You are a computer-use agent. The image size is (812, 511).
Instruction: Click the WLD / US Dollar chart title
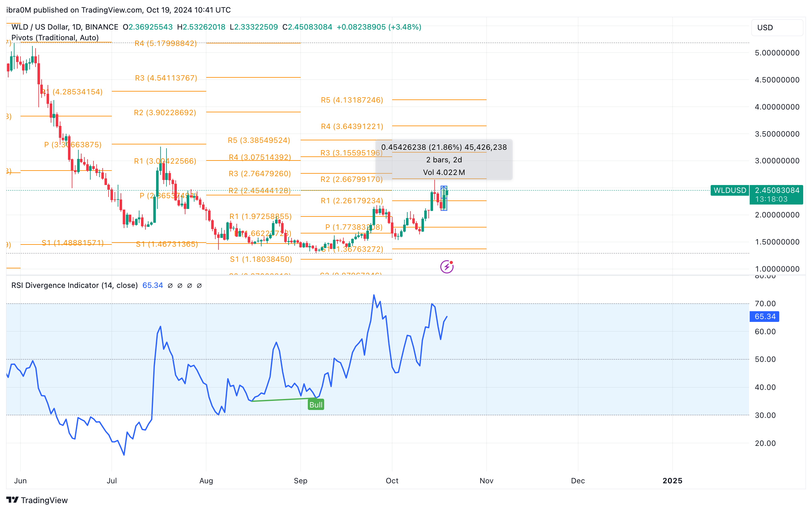click(65, 27)
